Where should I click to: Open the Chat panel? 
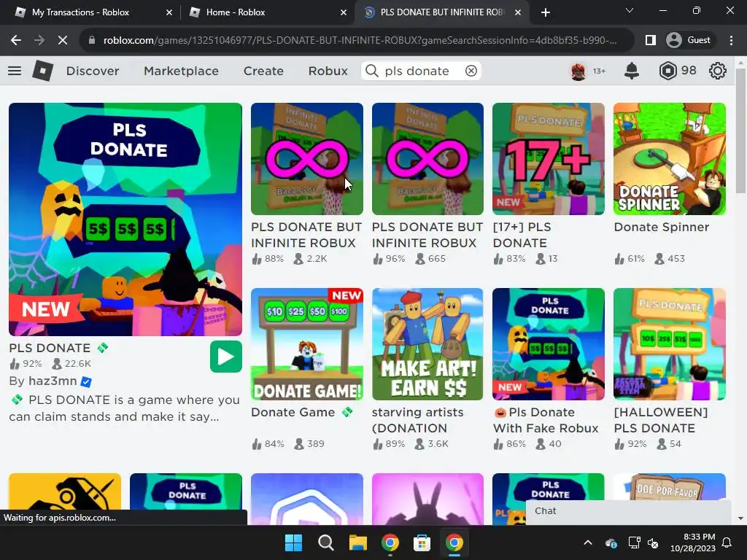pyautogui.click(x=628, y=511)
